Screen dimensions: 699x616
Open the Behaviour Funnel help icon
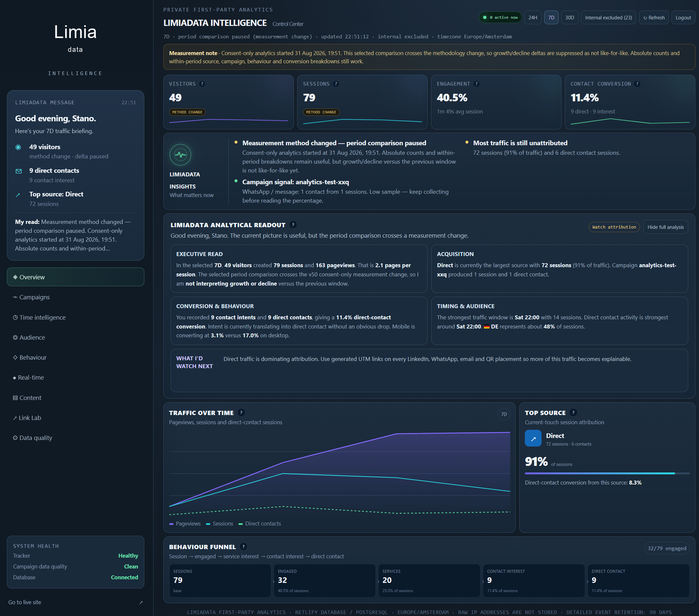point(243,546)
